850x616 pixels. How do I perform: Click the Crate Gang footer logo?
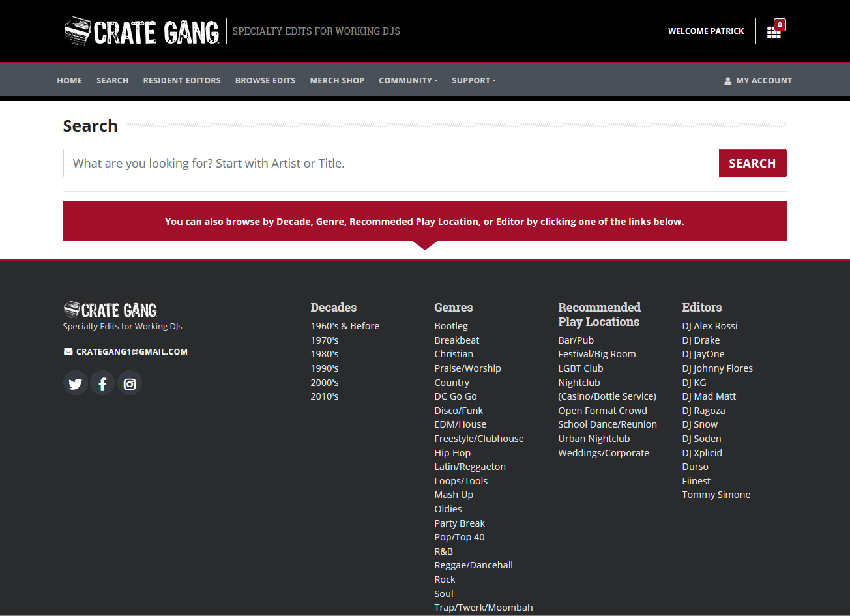[110, 310]
